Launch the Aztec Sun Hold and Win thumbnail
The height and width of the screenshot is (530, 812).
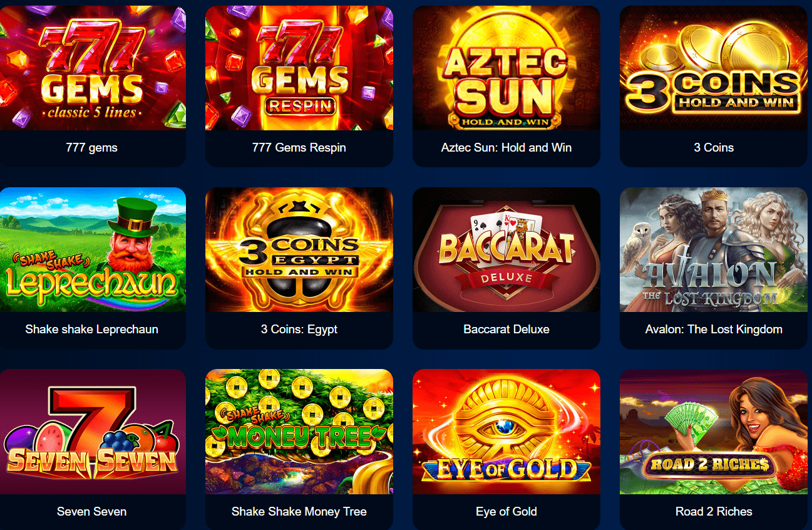(x=506, y=68)
